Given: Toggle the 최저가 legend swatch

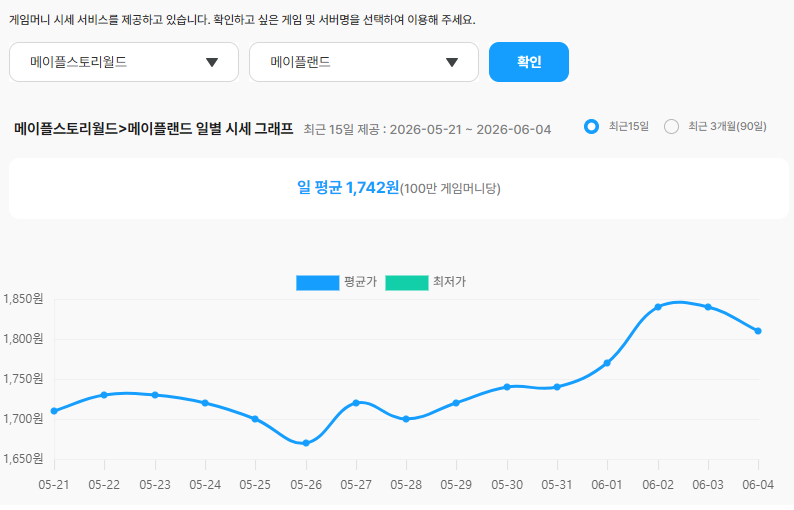Looking at the screenshot, I should tap(407, 283).
